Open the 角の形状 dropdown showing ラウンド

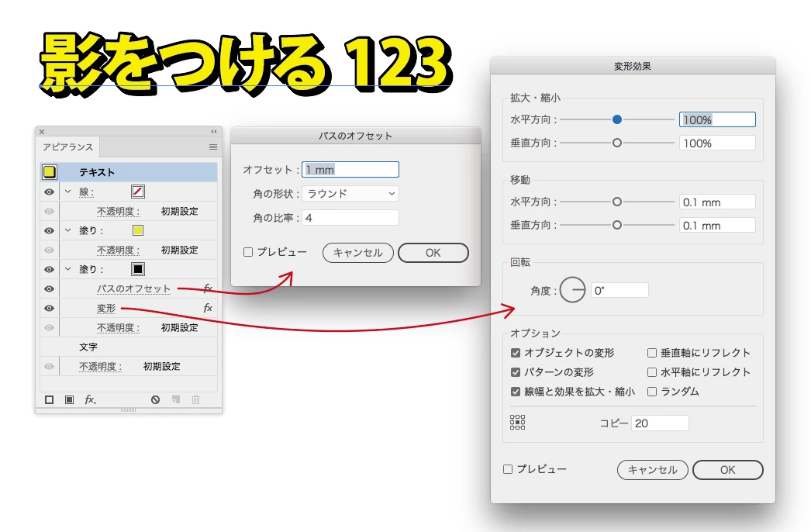(x=350, y=194)
